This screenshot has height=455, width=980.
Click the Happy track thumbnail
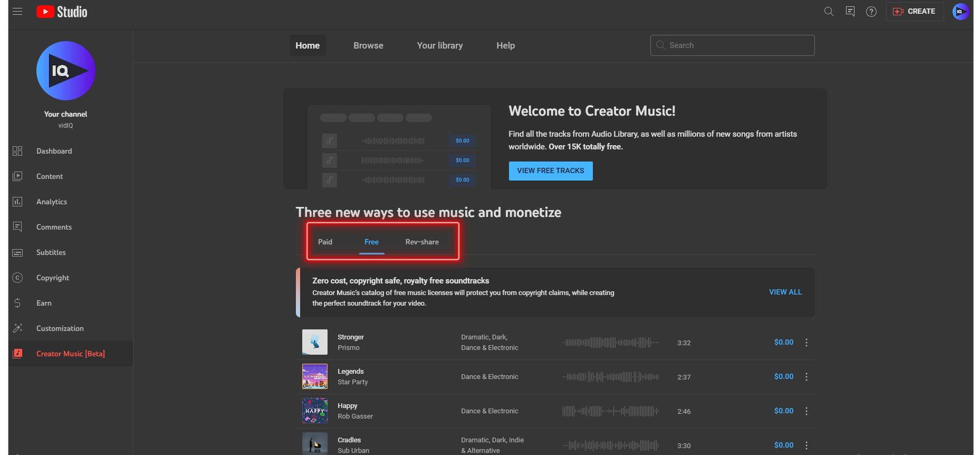(x=315, y=411)
